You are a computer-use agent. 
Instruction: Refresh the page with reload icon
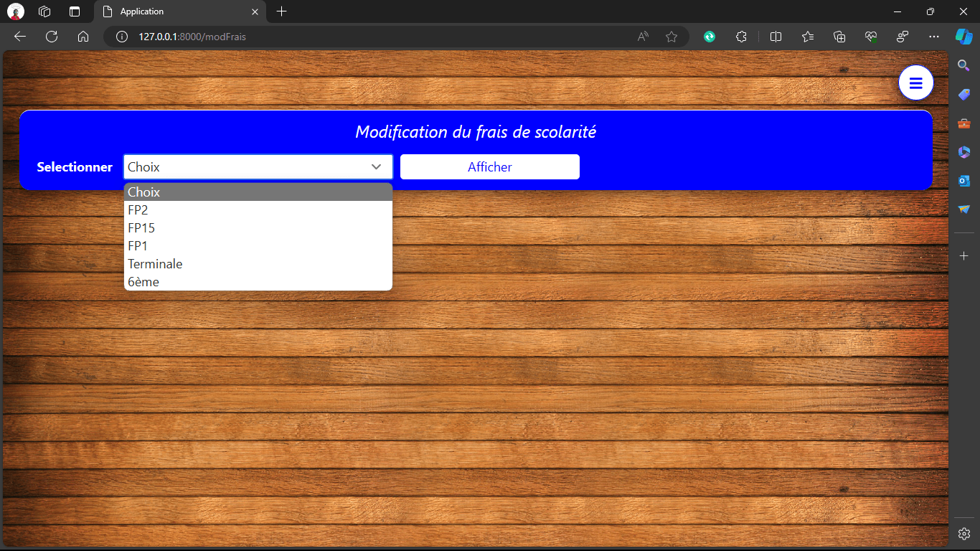point(52,37)
